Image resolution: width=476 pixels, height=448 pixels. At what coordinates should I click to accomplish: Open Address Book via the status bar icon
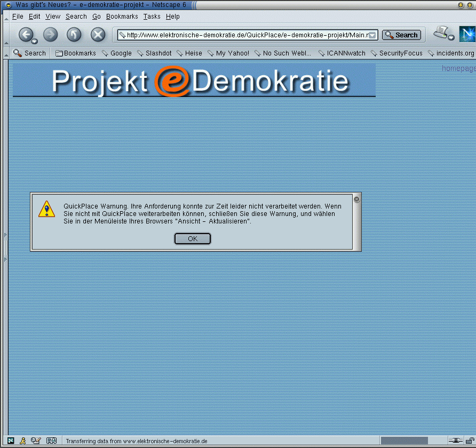(x=51, y=441)
